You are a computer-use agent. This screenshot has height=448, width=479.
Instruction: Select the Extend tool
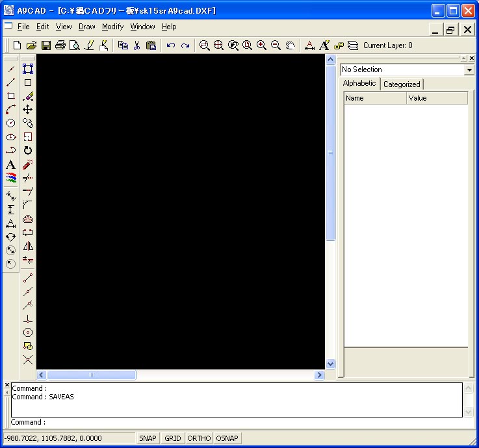coord(28,192)
